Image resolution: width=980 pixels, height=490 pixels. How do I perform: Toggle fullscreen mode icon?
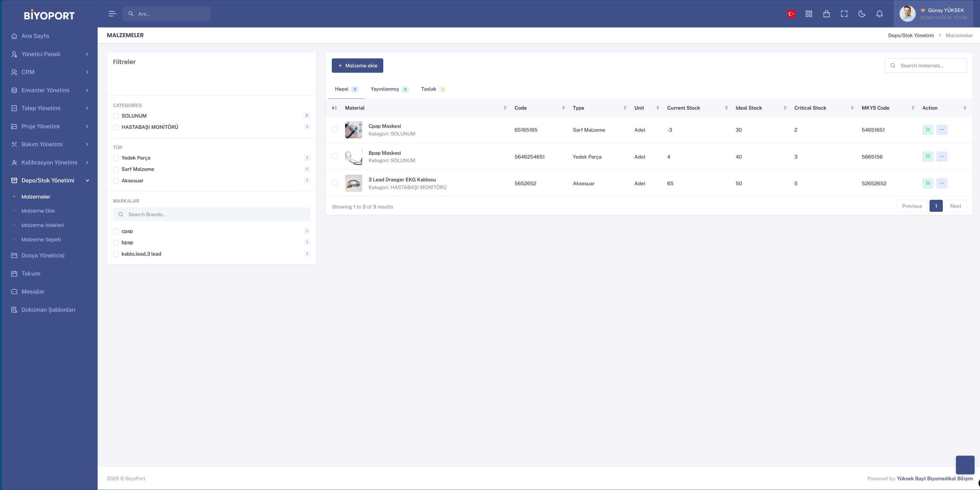pyautogui.click(x=844, y=14)
